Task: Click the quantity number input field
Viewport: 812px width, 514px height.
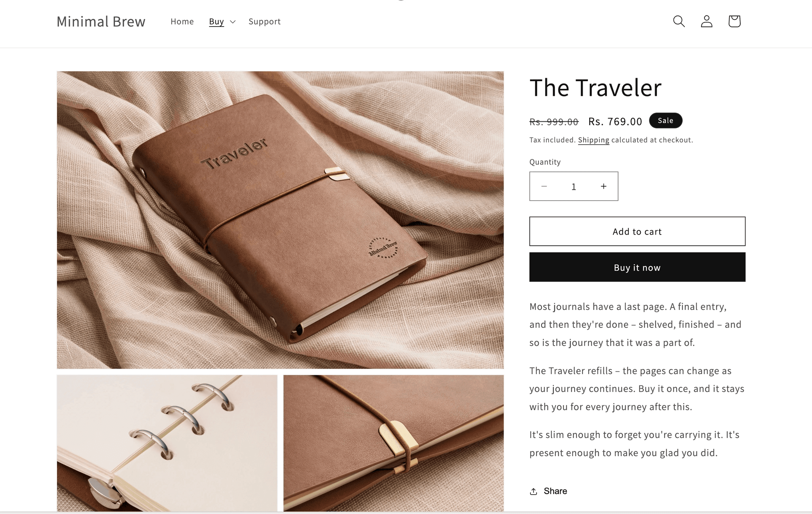Action: pyautogui.click(x=574, y=187)
